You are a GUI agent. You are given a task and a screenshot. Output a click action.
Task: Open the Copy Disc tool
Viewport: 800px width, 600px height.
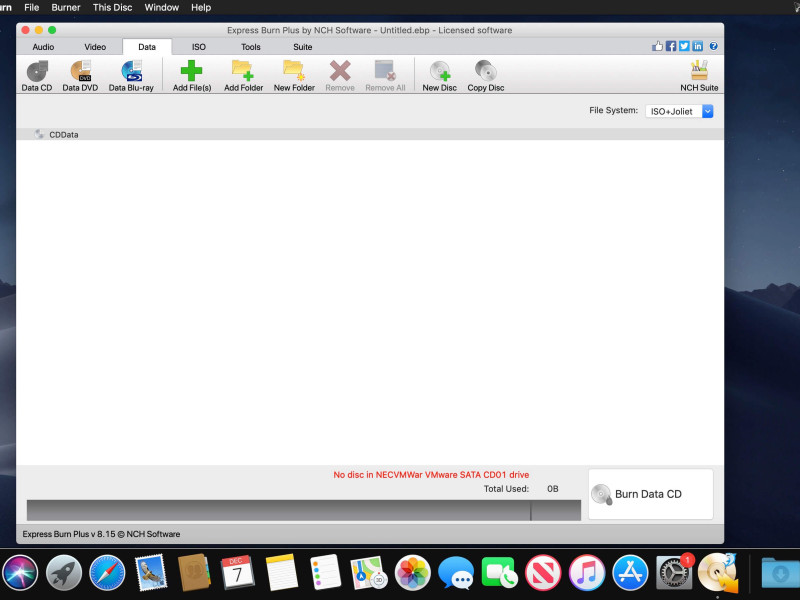point(486,76)
